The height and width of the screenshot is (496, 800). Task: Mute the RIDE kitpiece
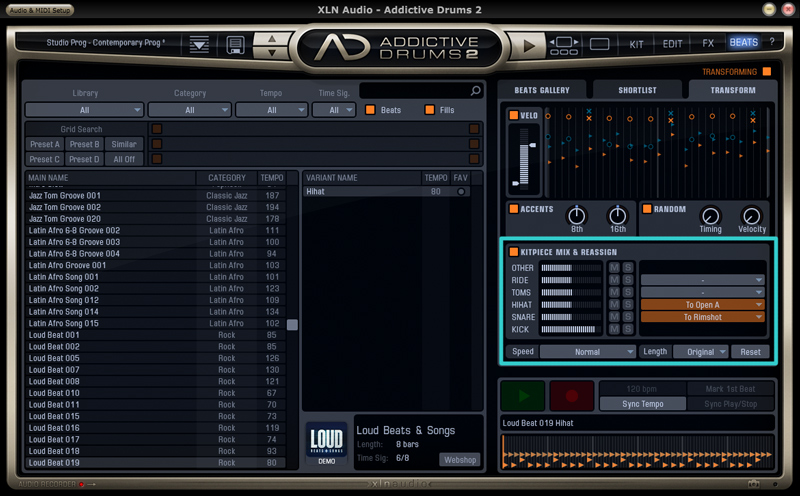coord(614,280)
